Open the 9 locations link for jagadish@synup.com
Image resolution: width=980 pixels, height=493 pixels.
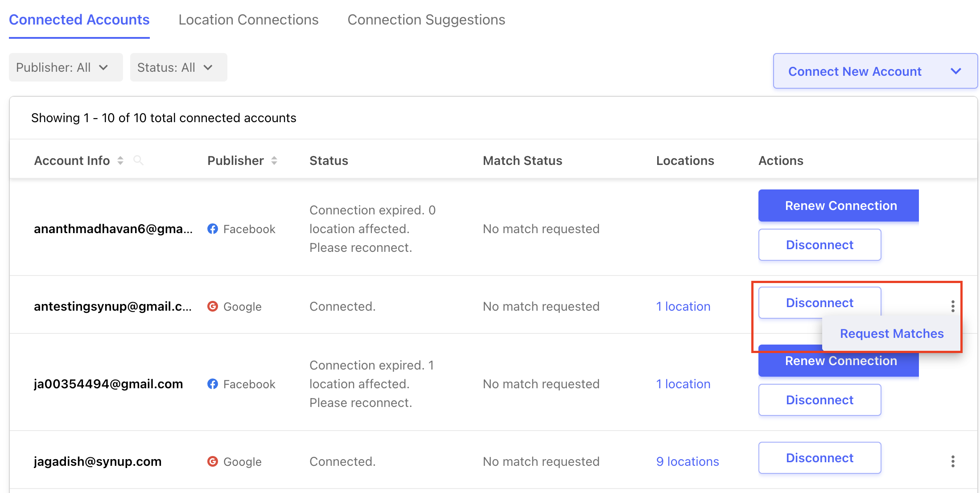click(x=688, y=461)
